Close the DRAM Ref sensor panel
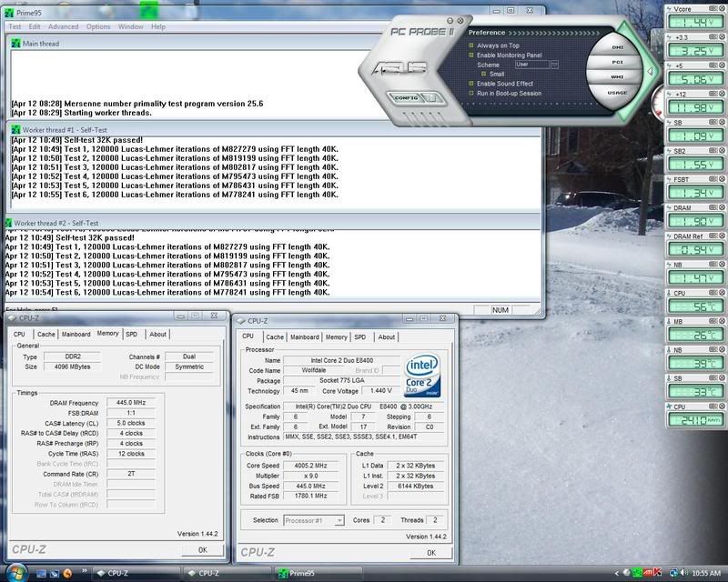728x582 pixels. (x=722, y=236)
